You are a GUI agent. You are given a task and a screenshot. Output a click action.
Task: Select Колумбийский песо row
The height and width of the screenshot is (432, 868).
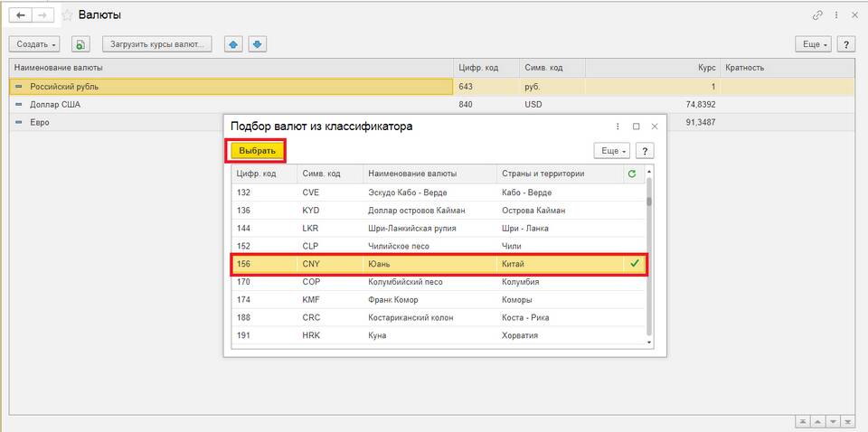pyautogui.click(x=439, y=282)
